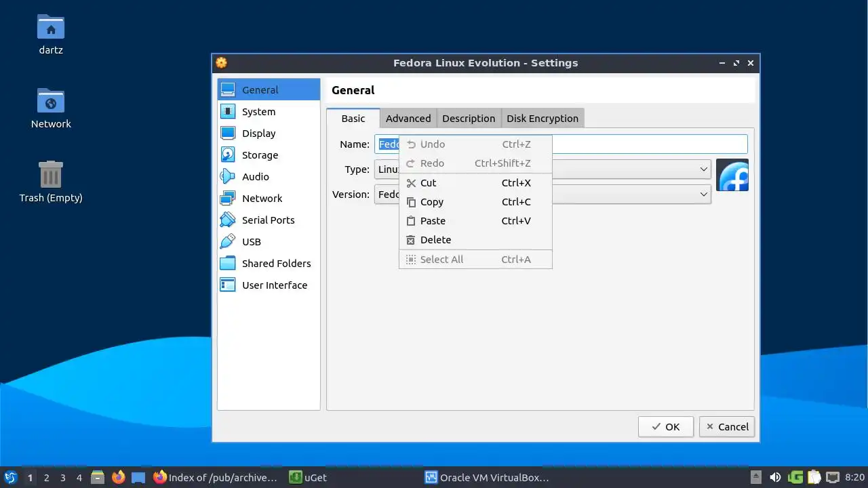This screenshot has width=868, height=488.
Task: Click the Settings window gear icon
Action: tap(221, 62)
